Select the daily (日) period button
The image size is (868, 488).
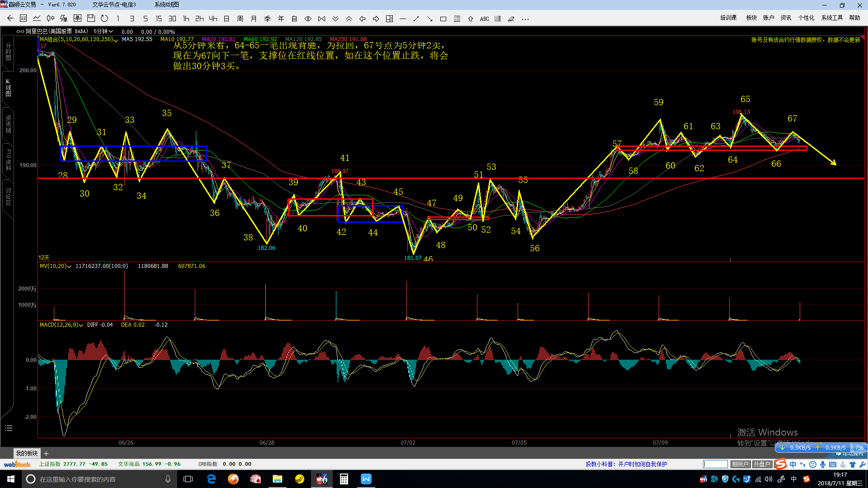[226, 19]
